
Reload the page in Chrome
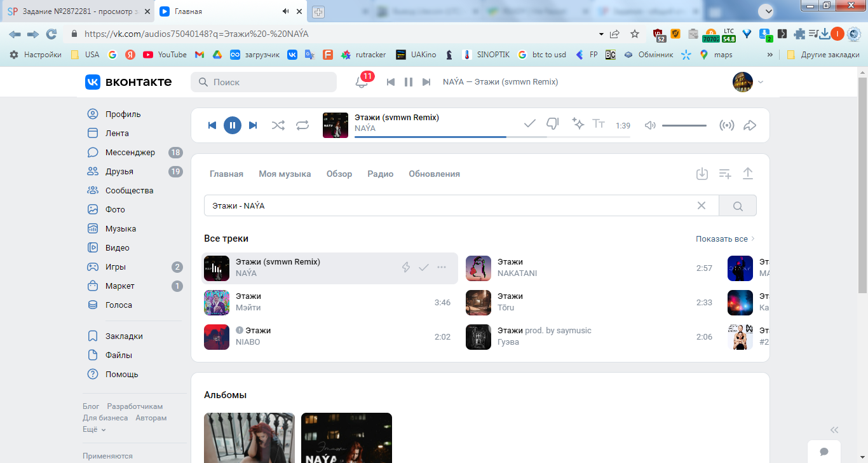pos(51,34)
